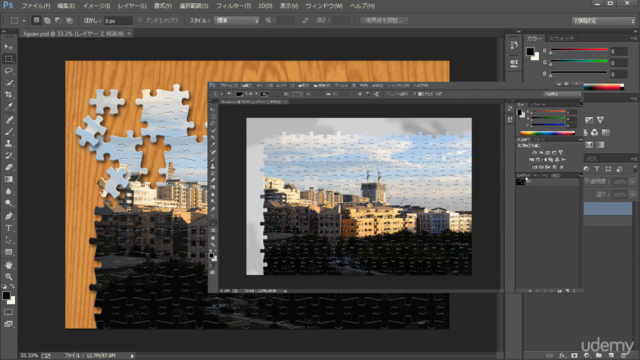Viewport: 640px width, 360px height.
Task: Open the History panel icon
Action: point(514,45)
